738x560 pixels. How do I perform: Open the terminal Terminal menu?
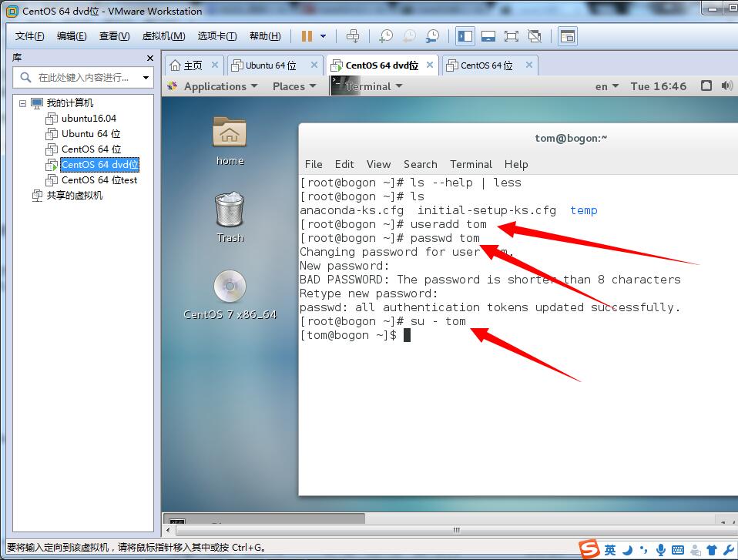pyautogui.click(x=471, y=164)
